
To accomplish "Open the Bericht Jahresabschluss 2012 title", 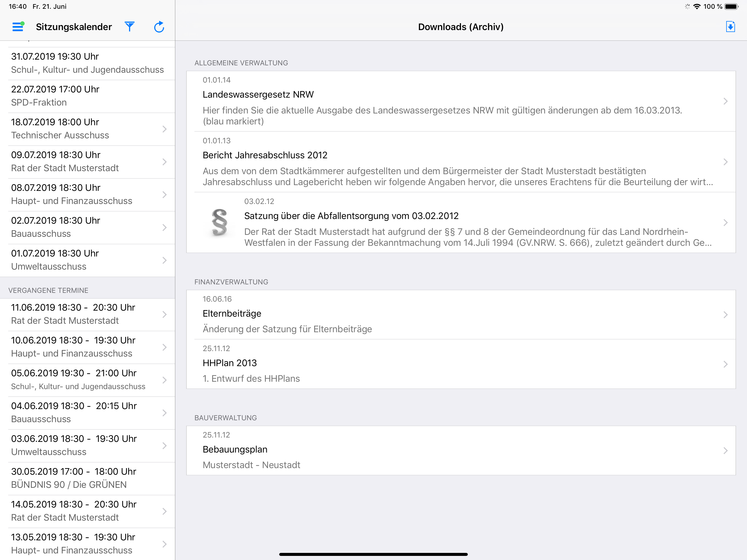I will pos(265,155).
